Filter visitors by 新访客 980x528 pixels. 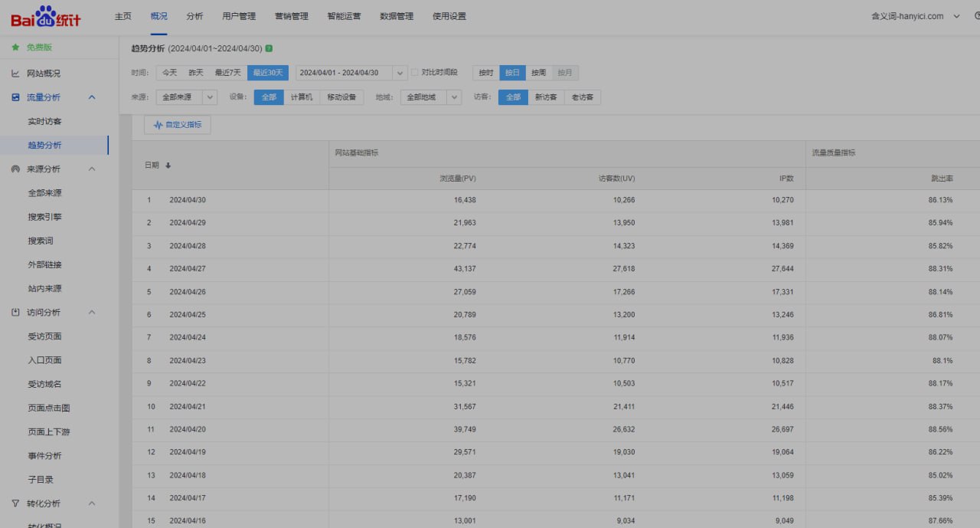click(x=546, y=97)
